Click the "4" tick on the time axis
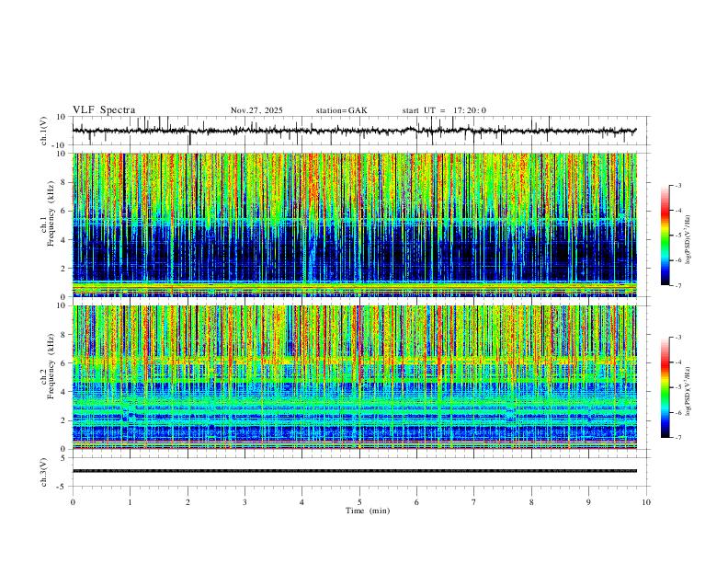 click(301, 502)
